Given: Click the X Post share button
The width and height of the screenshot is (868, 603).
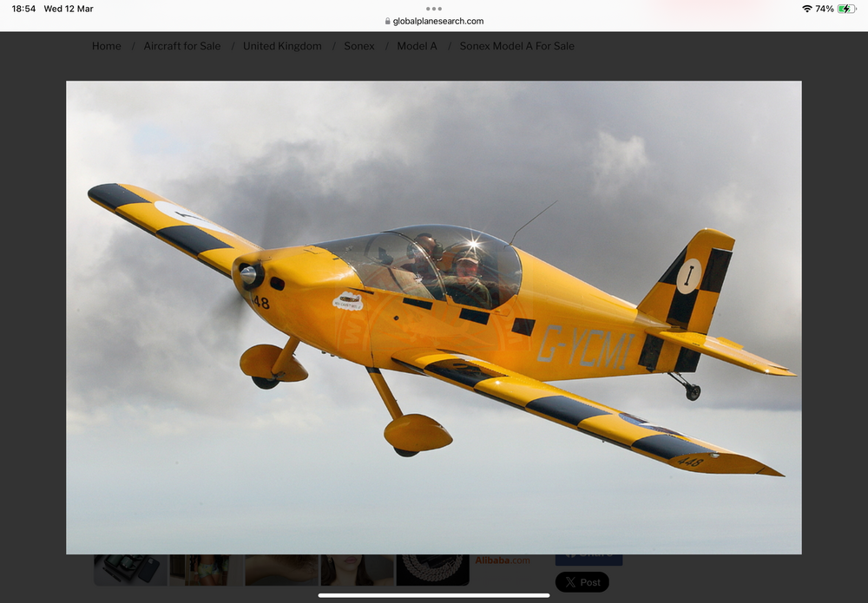Looking at the screenshot, I should [x=582, y=582].
